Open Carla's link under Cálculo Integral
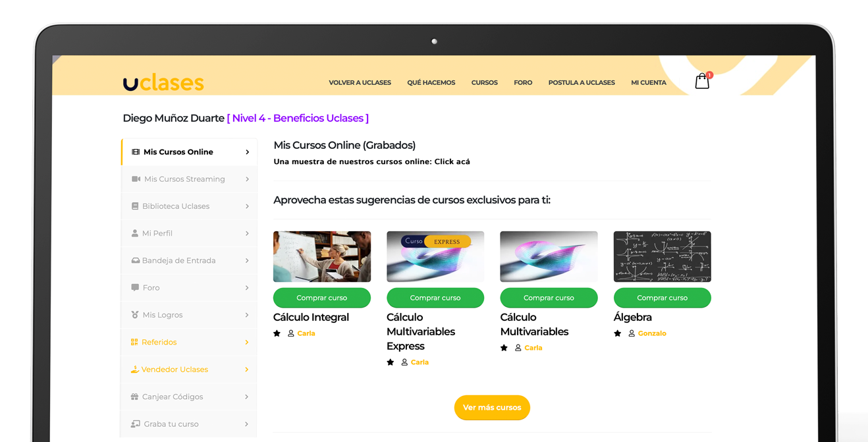The image size is (868, 442). tap(306, 333)
